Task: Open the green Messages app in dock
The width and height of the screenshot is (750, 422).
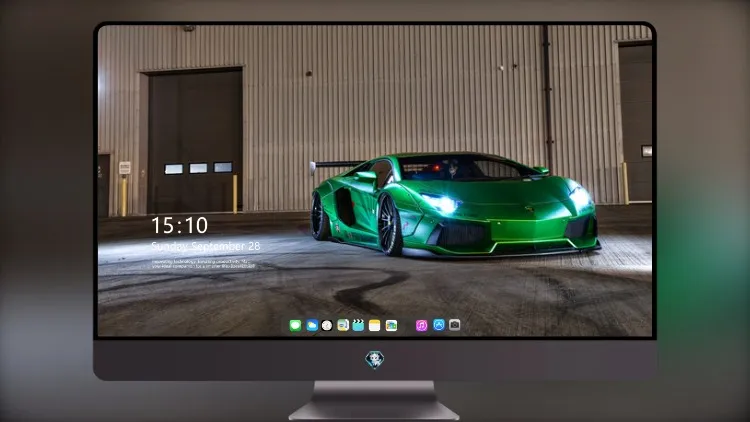Action: pyautogui.click(x=295, y=325)
